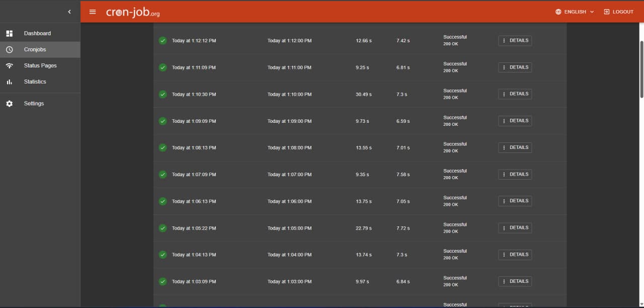Open Dashboard in the sidebar

pos(40,33)
